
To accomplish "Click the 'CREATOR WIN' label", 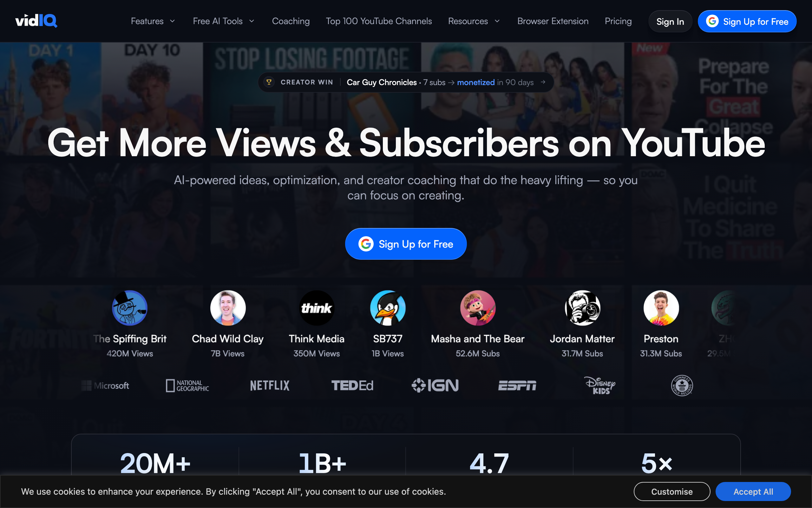I will coord(307,82).
